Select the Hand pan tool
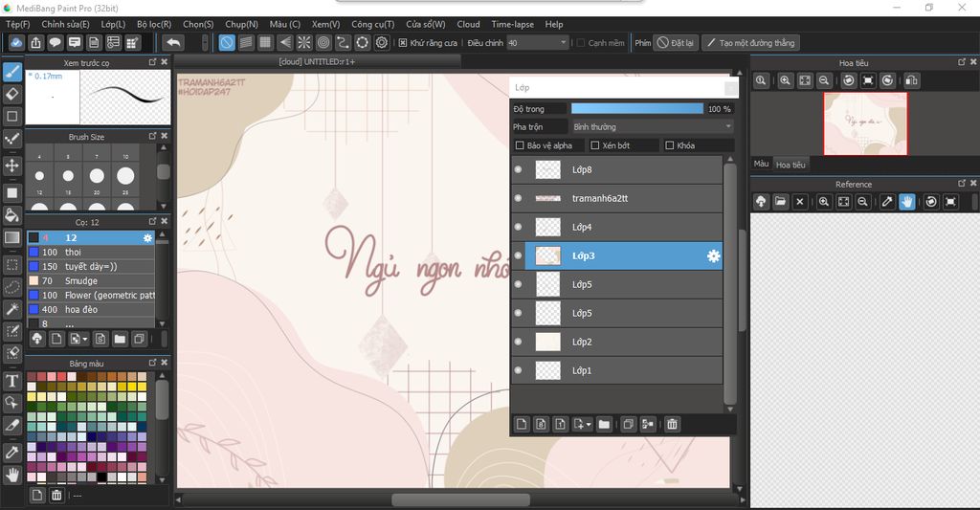The height and width of the screenshot is (510, 980). click(x=11, y=475)
